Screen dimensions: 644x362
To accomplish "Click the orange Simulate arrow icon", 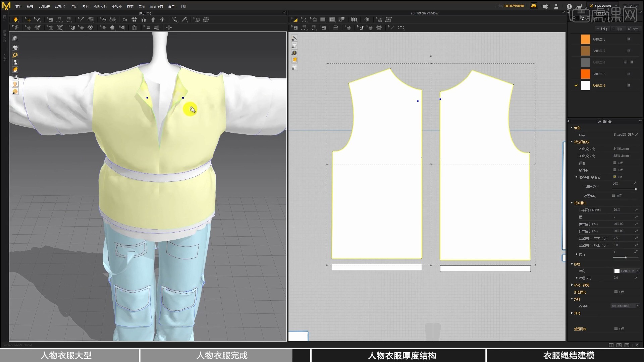I will tap(15, 20).
